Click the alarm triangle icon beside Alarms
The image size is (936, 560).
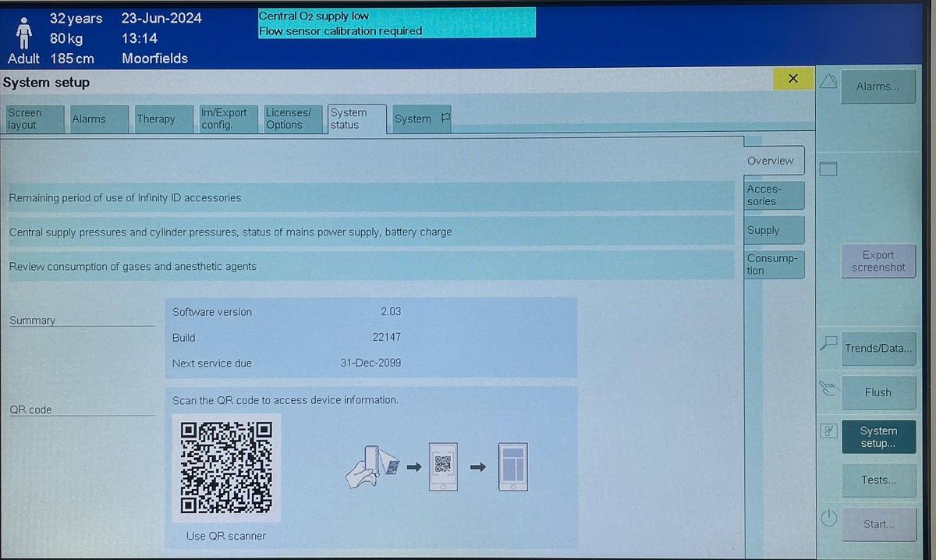(828, 80)
